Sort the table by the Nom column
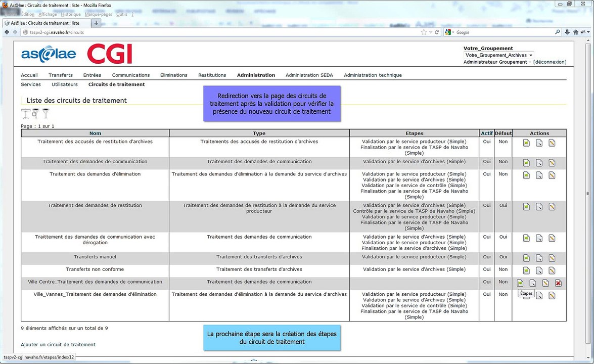Image resolution: width=594 pixels, height=364 pixels. (95, 133)
